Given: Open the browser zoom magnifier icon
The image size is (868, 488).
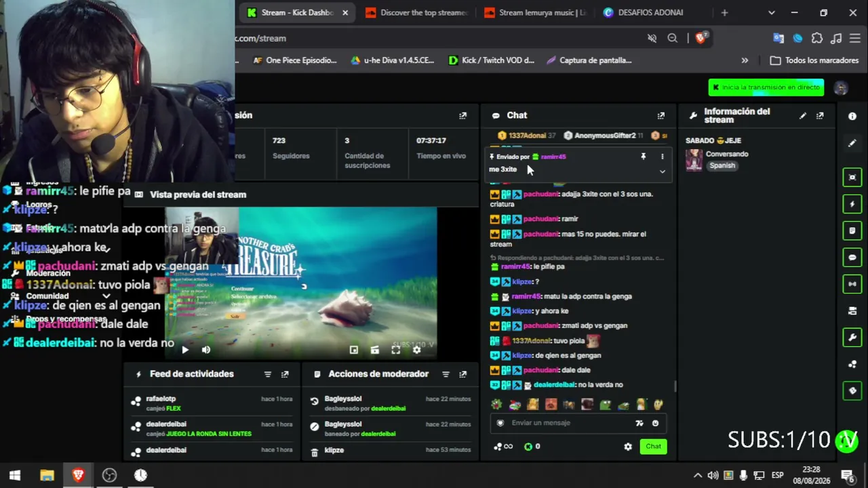Looking at the screenshot, I should tap(673, 39).
